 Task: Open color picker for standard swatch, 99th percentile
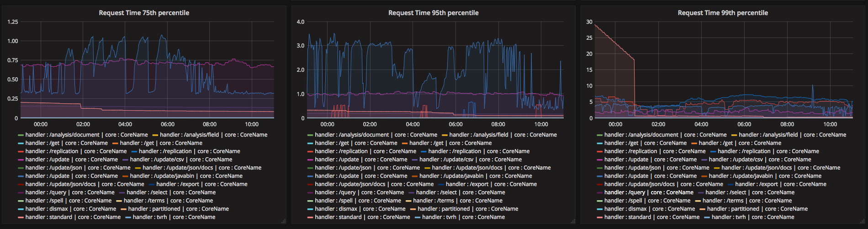coord(599,217)
